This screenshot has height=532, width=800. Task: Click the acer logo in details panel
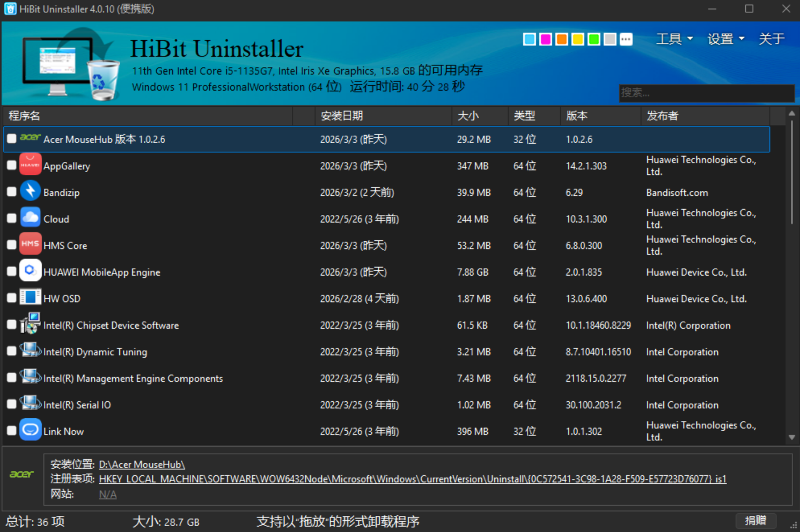click(21, 474)
